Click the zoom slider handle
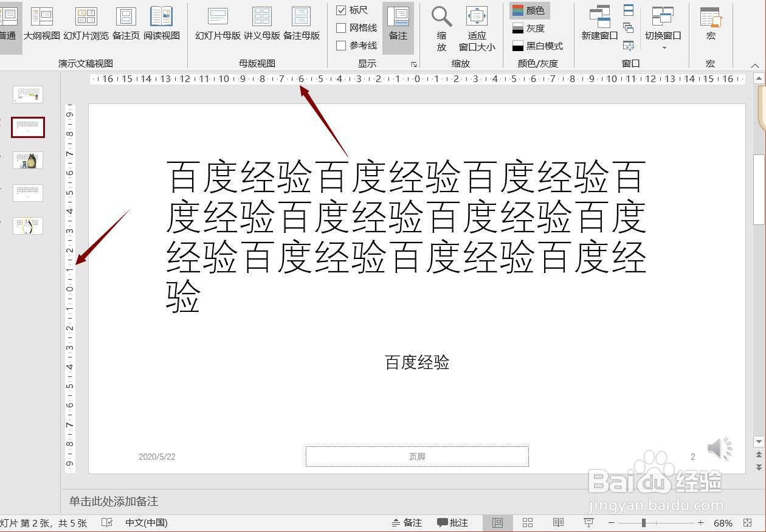 click(643, 523)
